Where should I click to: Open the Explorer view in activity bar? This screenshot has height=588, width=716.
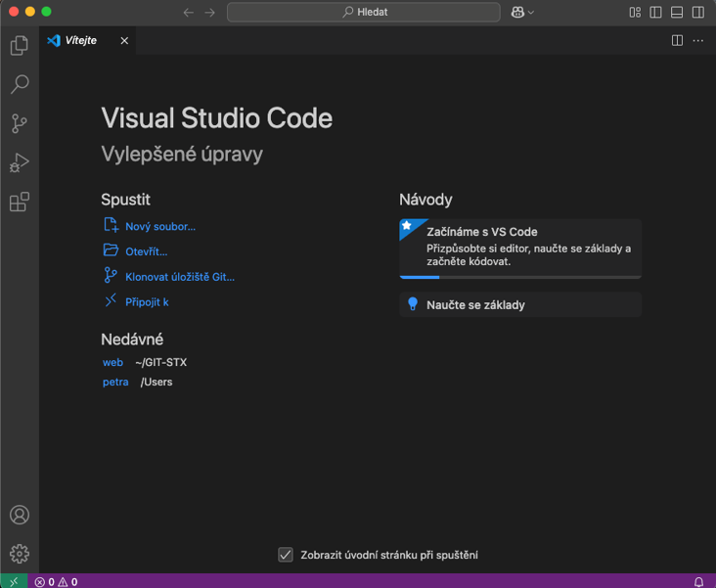tap(19, 46)
